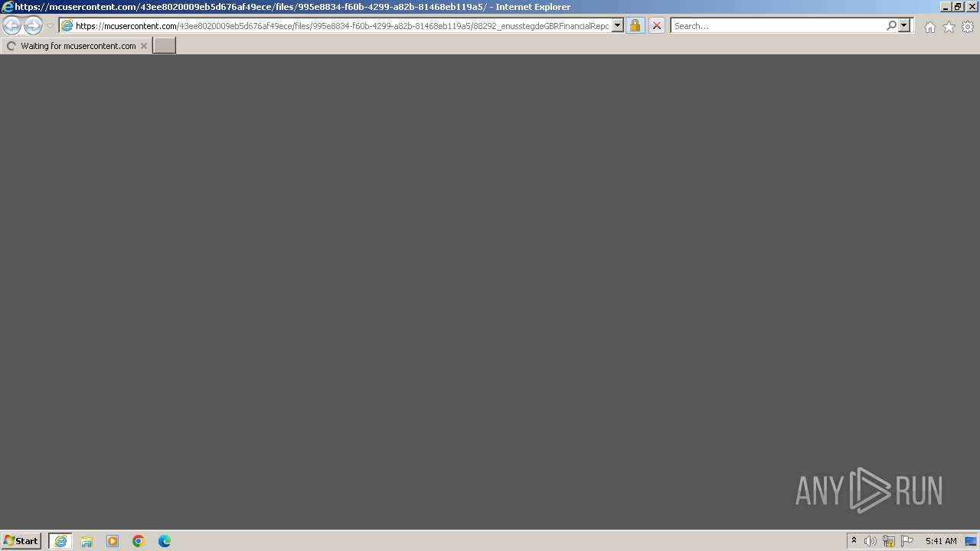Select the 'Waiting for mcusercontent.com' tab

pyautogui.click(x=77, y=46)
